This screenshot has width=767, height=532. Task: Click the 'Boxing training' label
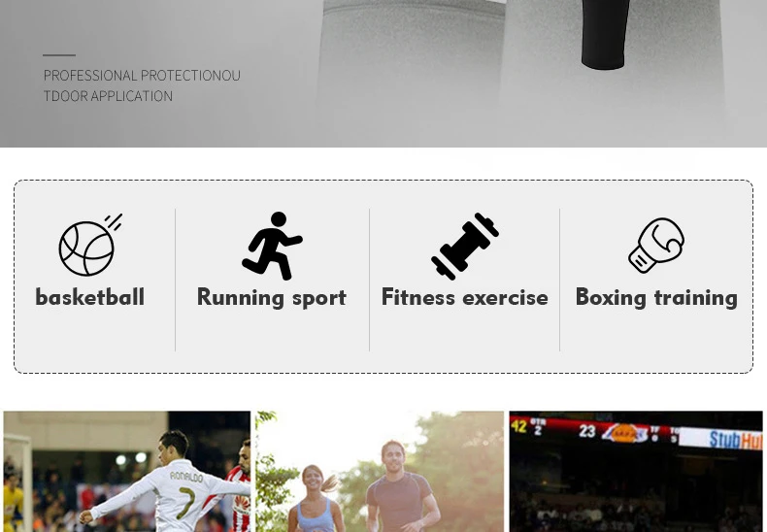[x=656, y=298]
